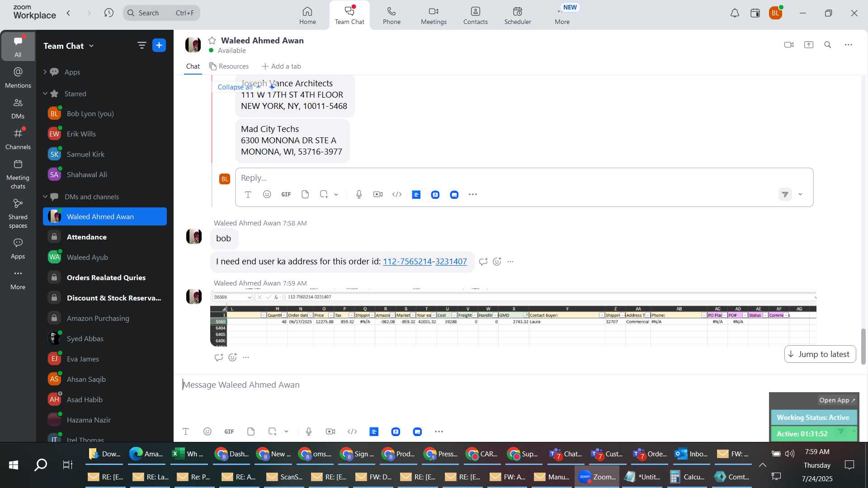Switch to the Meetings tab
Screen dimensions: 868x488
point(434,15)
